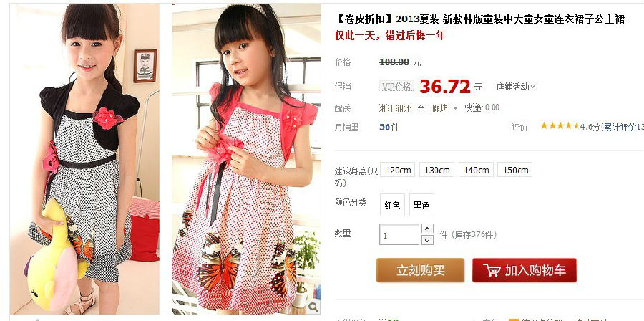Click the 56件 monthly sales link

tap(389, 127)
